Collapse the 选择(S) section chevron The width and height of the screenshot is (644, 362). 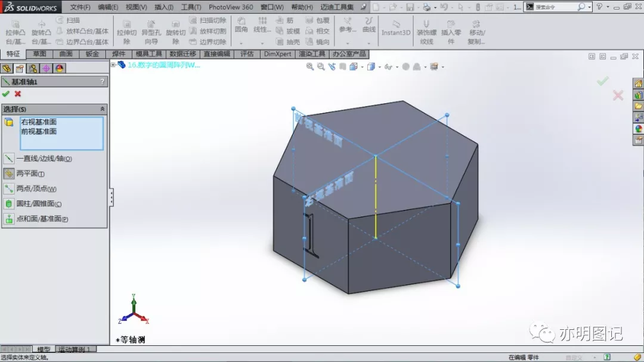pyautogui.click(x=103, y=109)
